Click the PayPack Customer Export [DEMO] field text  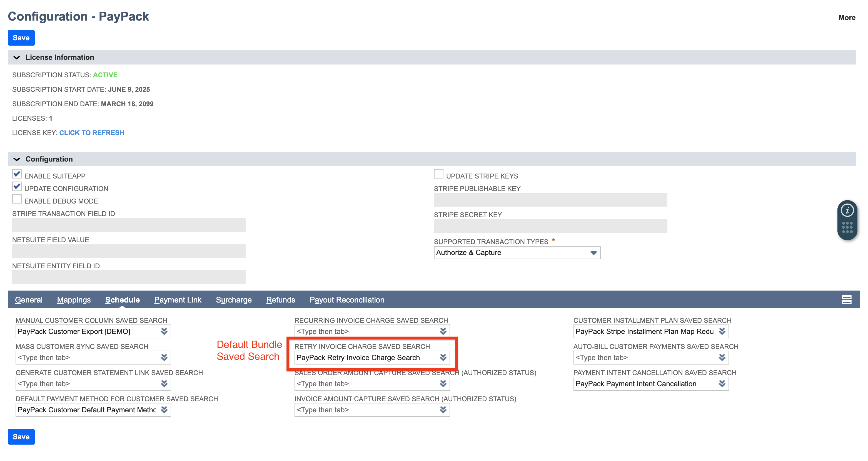(74, 331)
